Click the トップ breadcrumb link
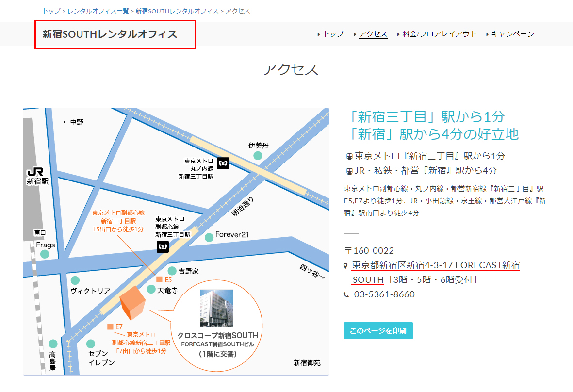This screenshot has height=392, width=573. point(51,11)
